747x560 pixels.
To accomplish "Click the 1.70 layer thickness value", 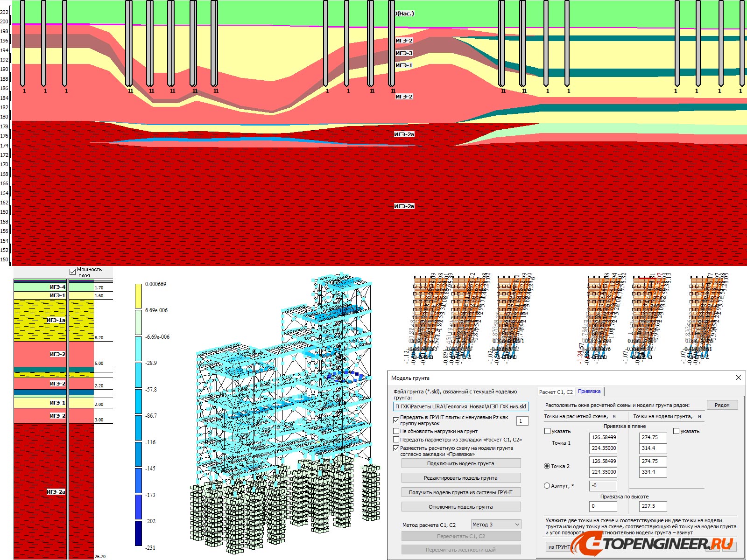I will pos(99,288).
